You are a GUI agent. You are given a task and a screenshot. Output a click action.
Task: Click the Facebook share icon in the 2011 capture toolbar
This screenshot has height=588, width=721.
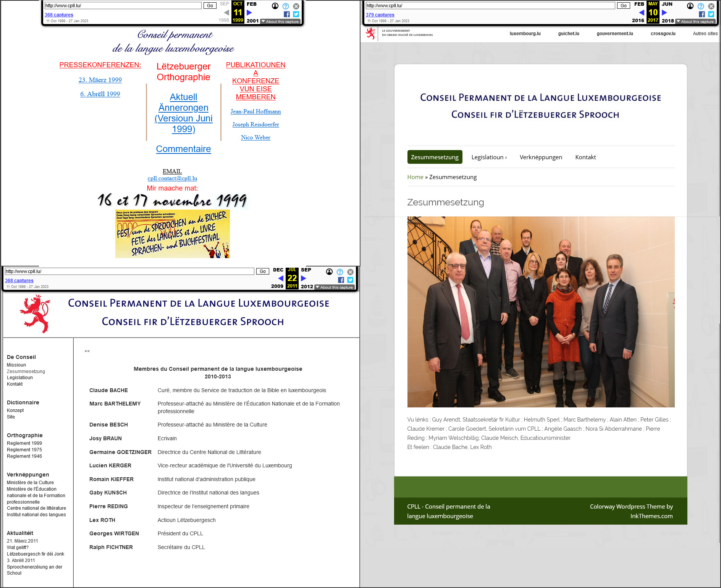(x=341, y=280)
